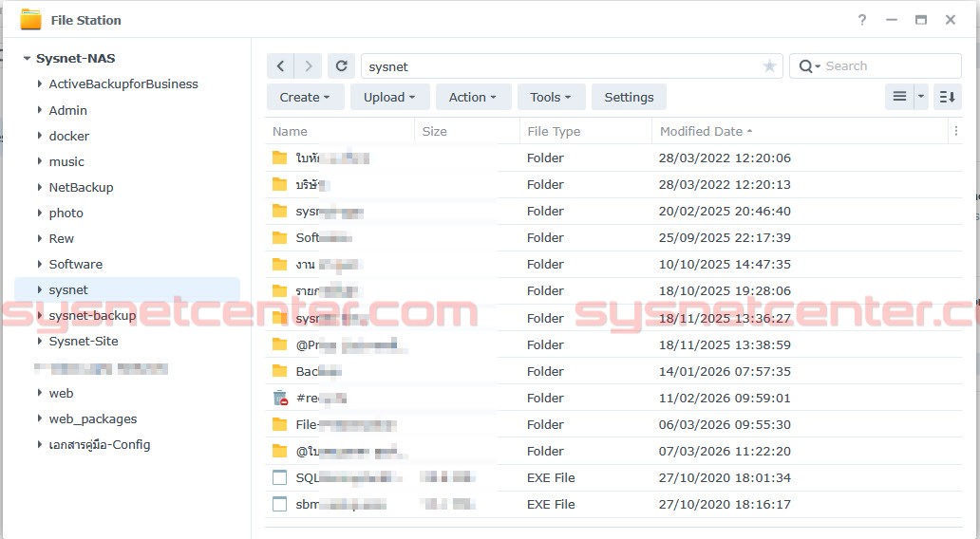Collapse the Sysnet-NAS root tree node

27,59
